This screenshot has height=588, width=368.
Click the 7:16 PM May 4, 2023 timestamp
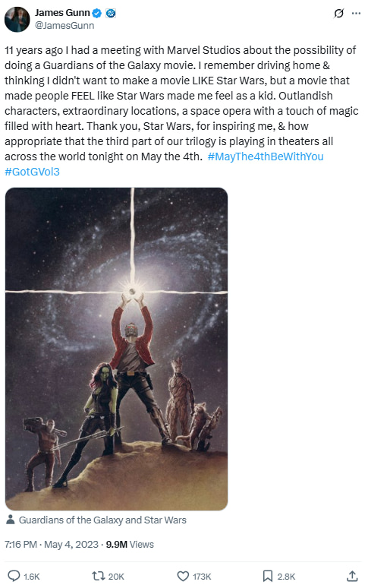pos(52,544)
